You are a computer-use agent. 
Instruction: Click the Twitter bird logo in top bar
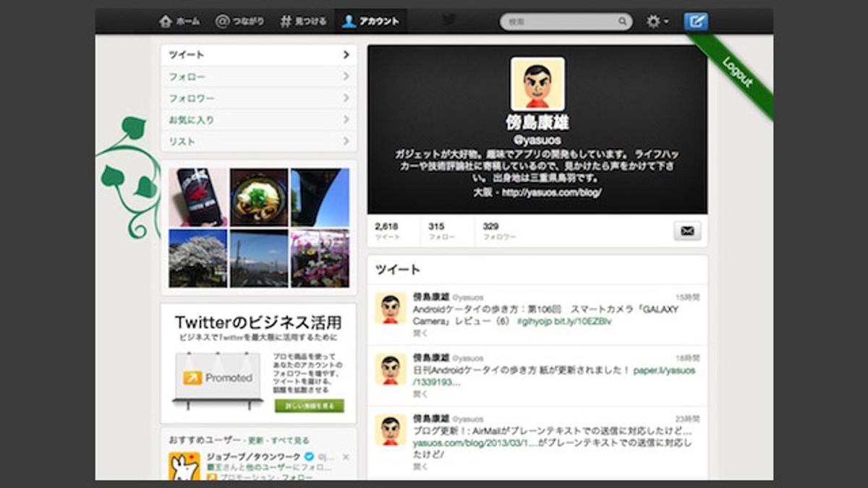[x=449, y=20]
